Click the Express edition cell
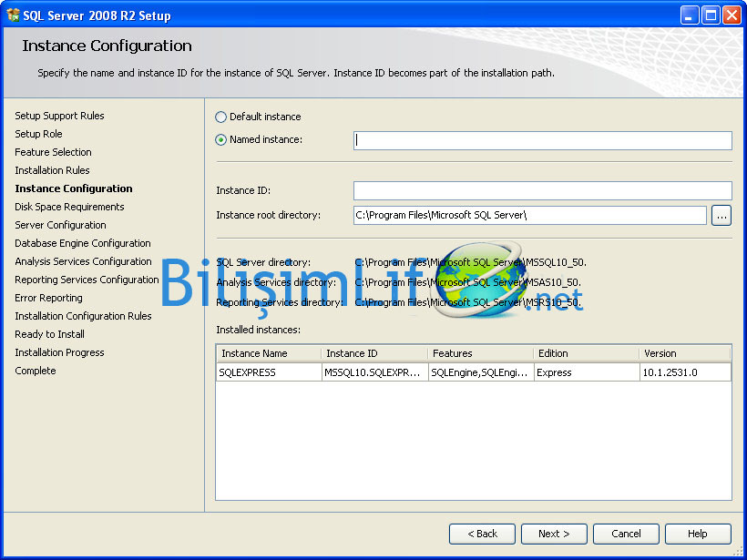This screenshot has height=560, width=747. point(587,372)
